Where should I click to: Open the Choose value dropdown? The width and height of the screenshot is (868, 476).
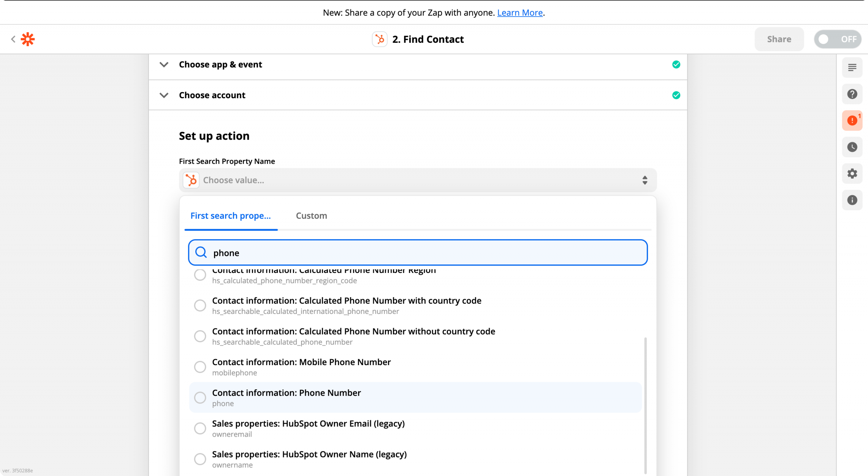418,180
